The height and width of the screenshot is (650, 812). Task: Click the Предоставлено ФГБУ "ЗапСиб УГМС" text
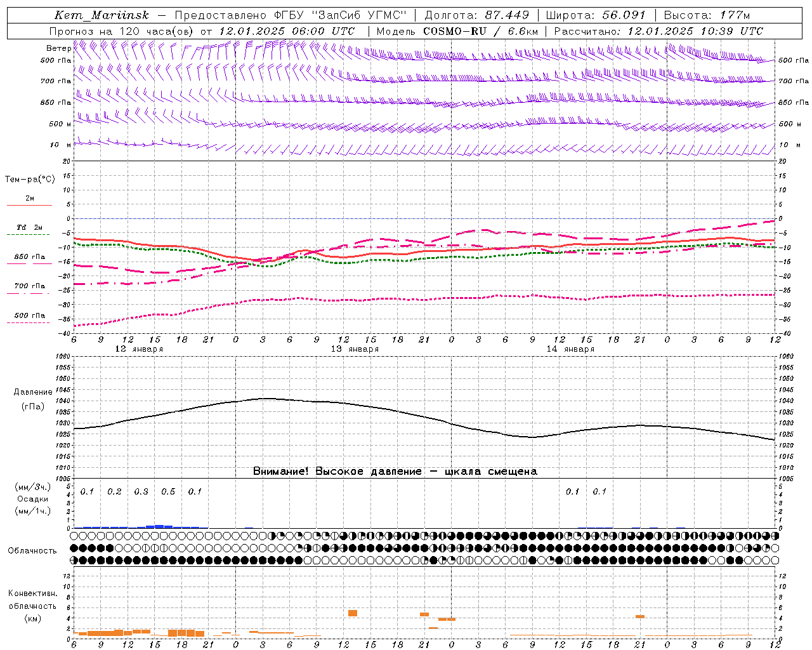291,15
